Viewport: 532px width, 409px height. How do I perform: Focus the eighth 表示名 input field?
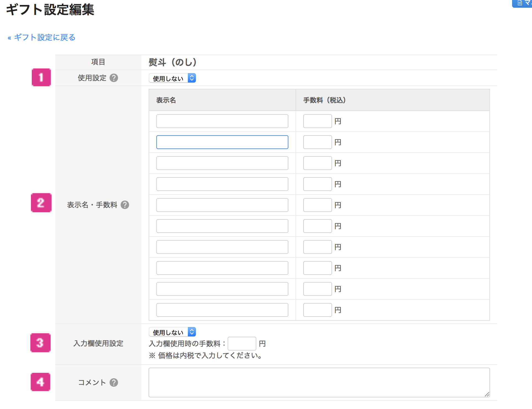tap(222, 268)
